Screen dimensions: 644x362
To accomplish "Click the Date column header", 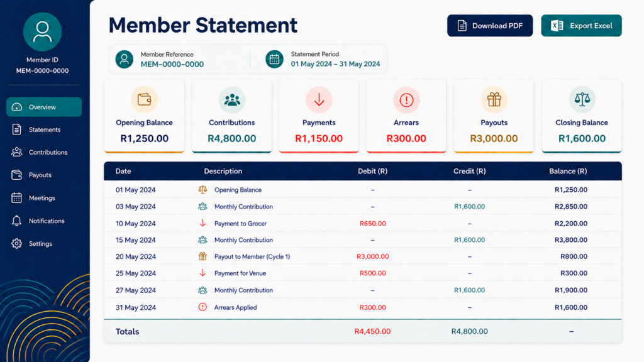I will click(x=123, y=171).
